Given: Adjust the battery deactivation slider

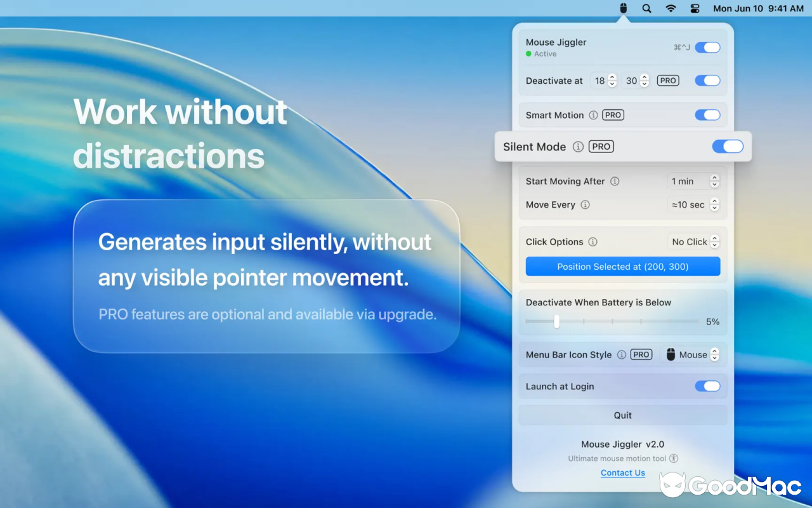Looking at the screenshot, I should (557, 321).
